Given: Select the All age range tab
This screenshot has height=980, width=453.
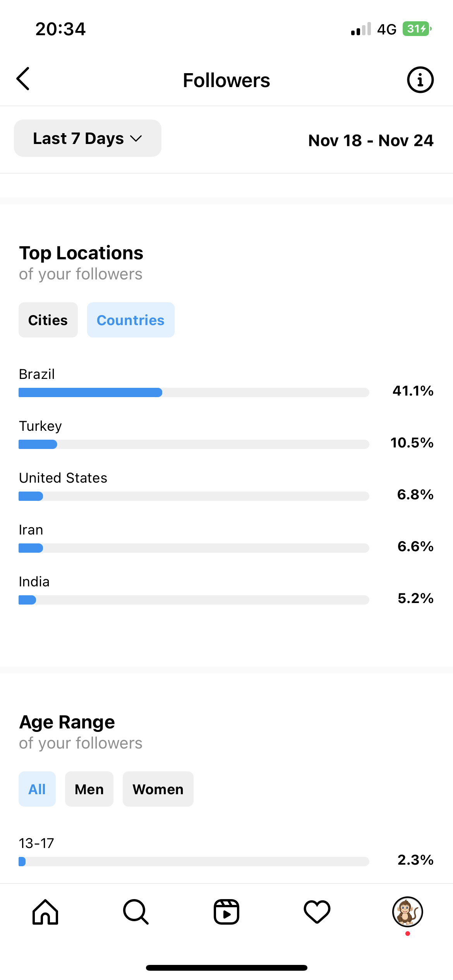Looking at the screenshot, I should point(37,789).
